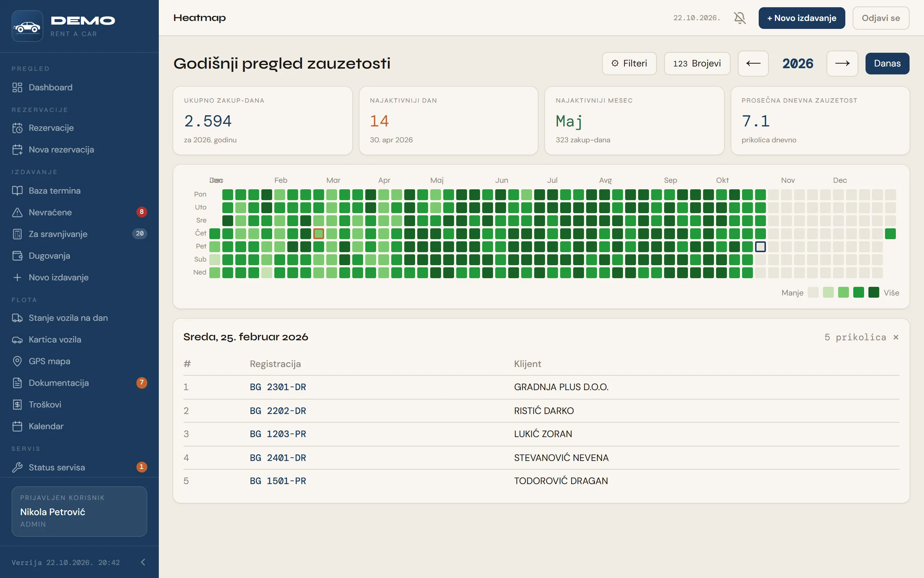
Task: Open the Nikola Petrović user card
Action: 79,511
